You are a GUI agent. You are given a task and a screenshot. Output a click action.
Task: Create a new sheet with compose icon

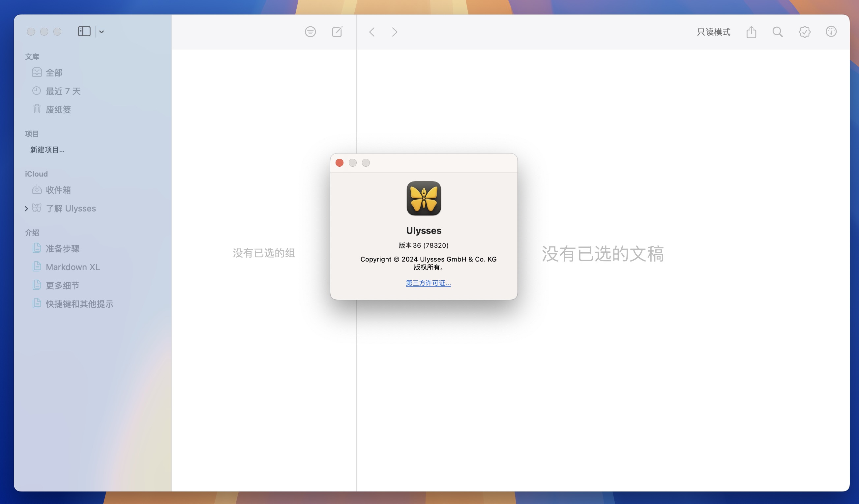click(337, 32)
